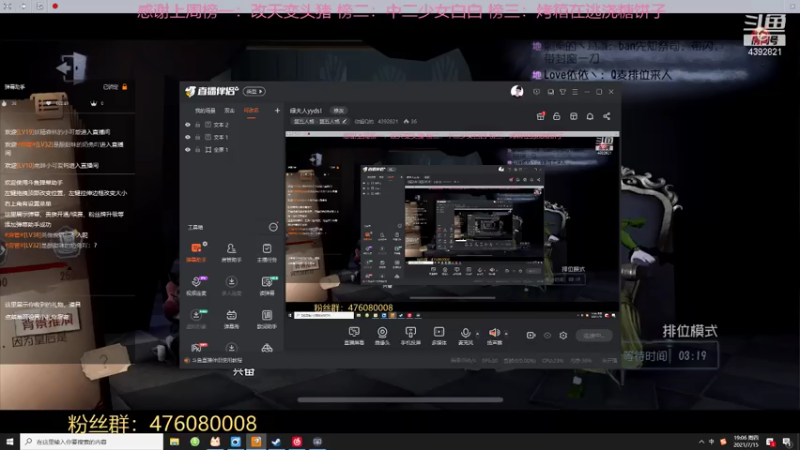The height and width of the screenshot is (450, 800).
Task: Toggle the lock on the danmaku overlay panel
Action: coord(124,87)
